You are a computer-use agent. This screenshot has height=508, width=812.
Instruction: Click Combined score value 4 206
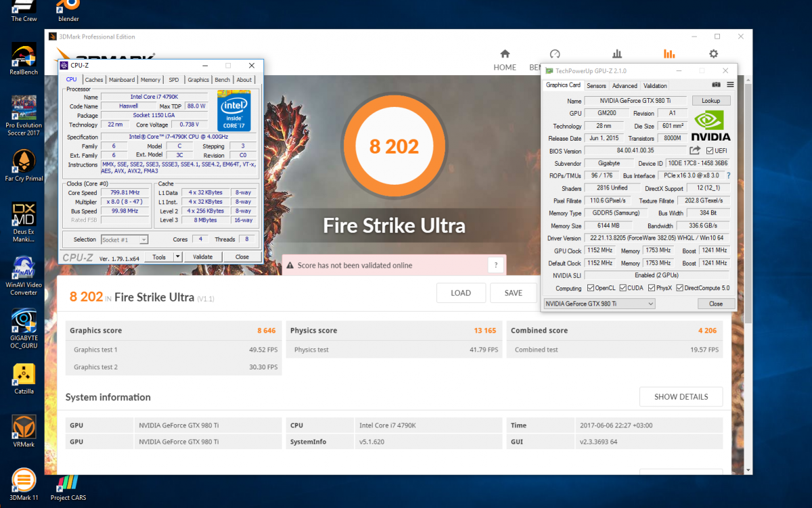[708, 331]
